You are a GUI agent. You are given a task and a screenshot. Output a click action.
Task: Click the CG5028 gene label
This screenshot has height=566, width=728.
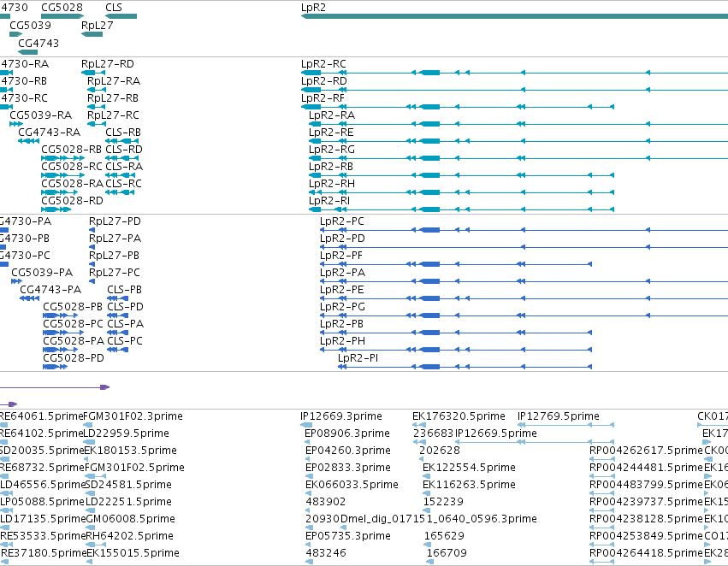pos(62,8)
